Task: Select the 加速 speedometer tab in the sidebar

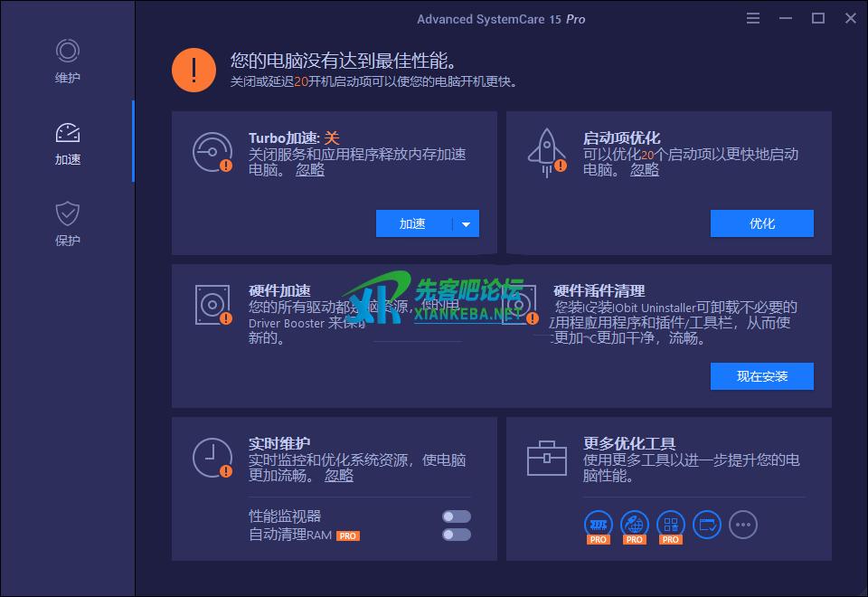Action: [67, 142]
